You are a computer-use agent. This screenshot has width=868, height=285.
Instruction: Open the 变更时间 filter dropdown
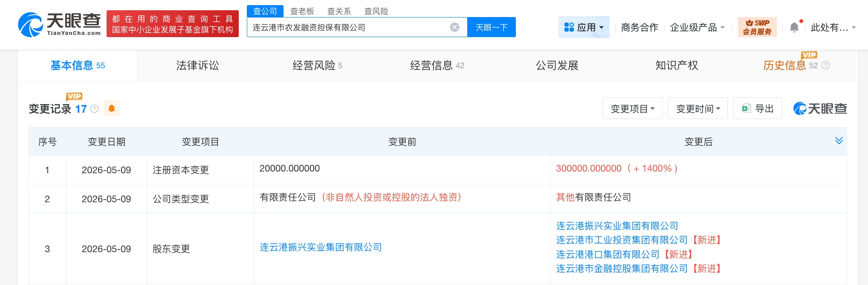pos(697,108)
